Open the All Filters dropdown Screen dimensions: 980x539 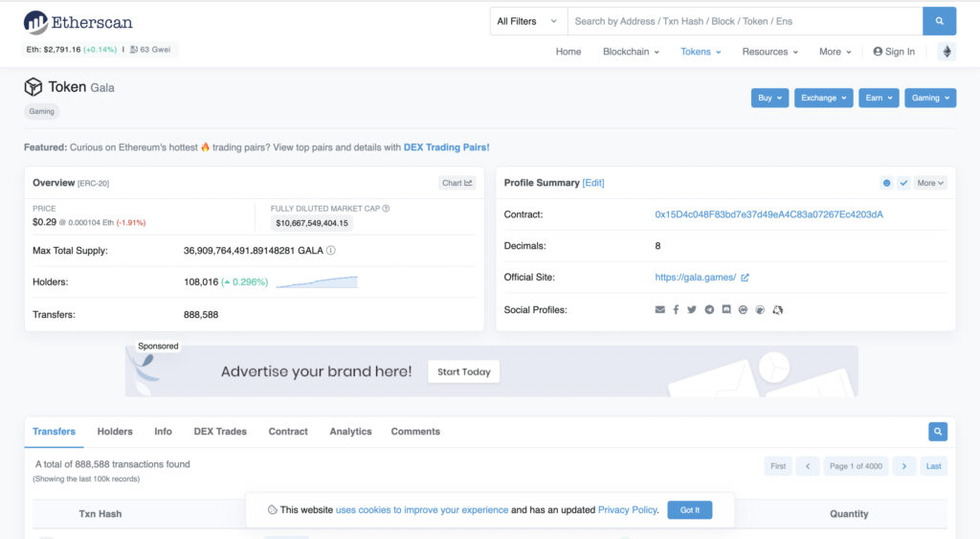click(527, 21)
